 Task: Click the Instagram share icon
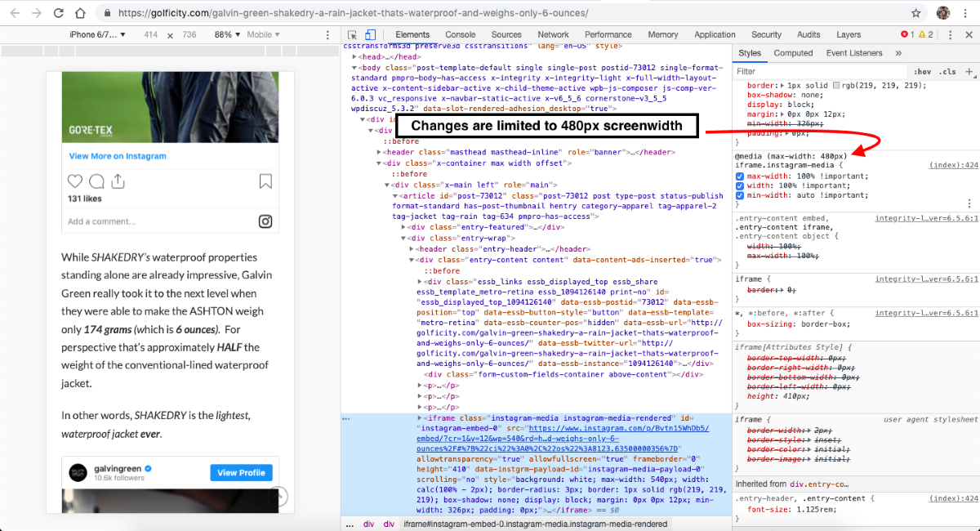coord(118,181)
